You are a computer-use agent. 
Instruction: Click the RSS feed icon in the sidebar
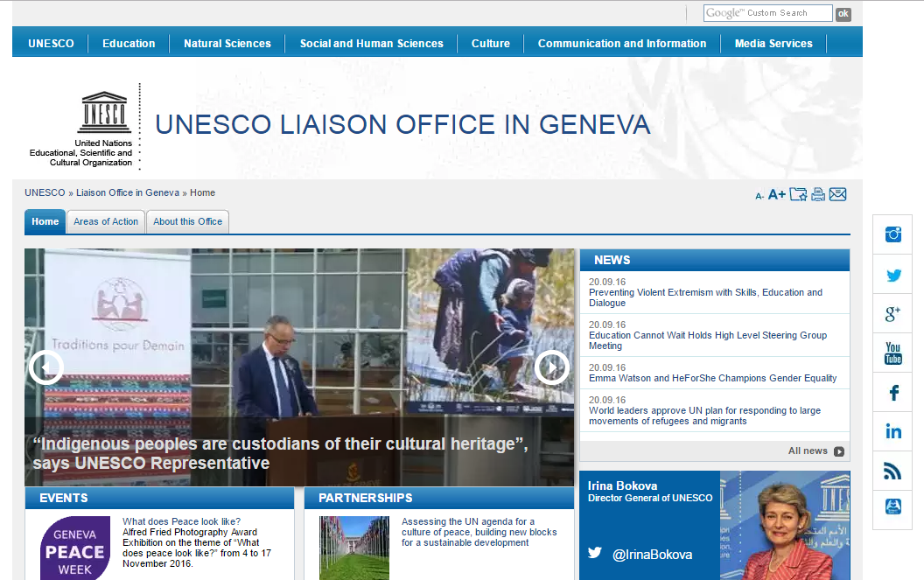coord(892,471)
